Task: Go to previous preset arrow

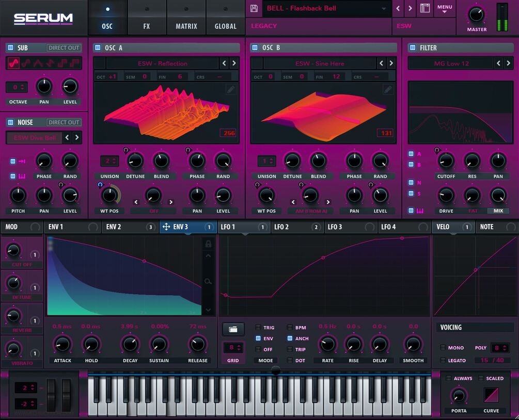Action: point(398,9)
